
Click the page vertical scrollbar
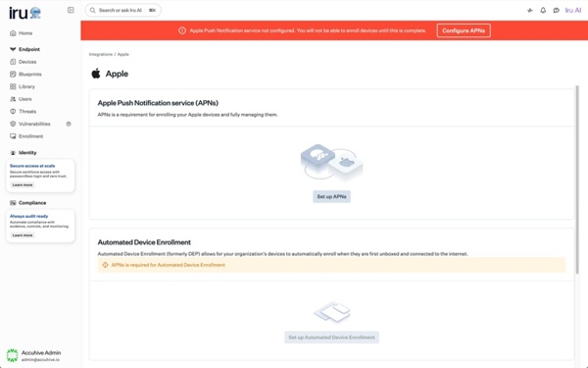577,180
